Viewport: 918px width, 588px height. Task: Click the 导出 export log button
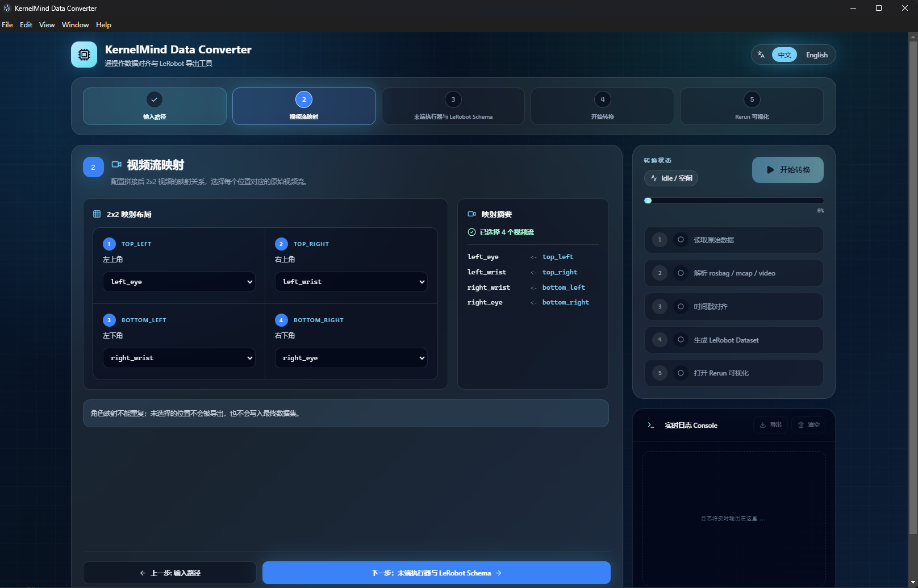[x=770, y=425]
